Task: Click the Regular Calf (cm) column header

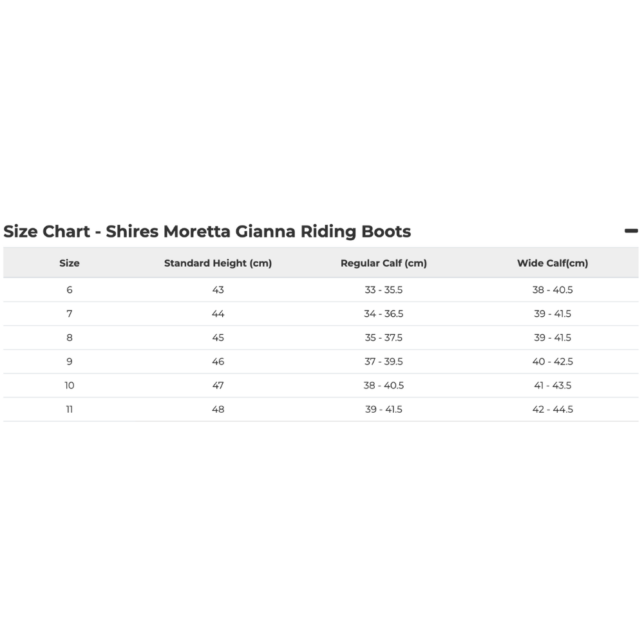Action: pos(384,263)
